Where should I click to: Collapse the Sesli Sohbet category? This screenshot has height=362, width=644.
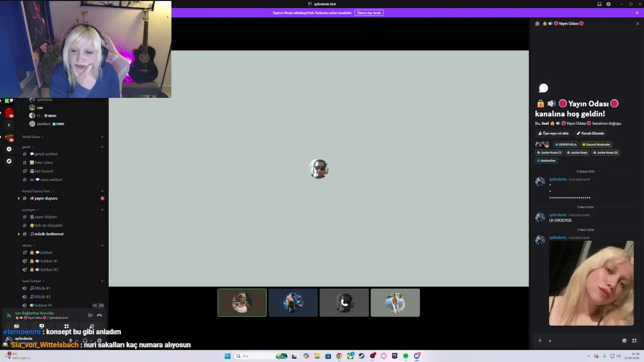click(x=33, y=281)
